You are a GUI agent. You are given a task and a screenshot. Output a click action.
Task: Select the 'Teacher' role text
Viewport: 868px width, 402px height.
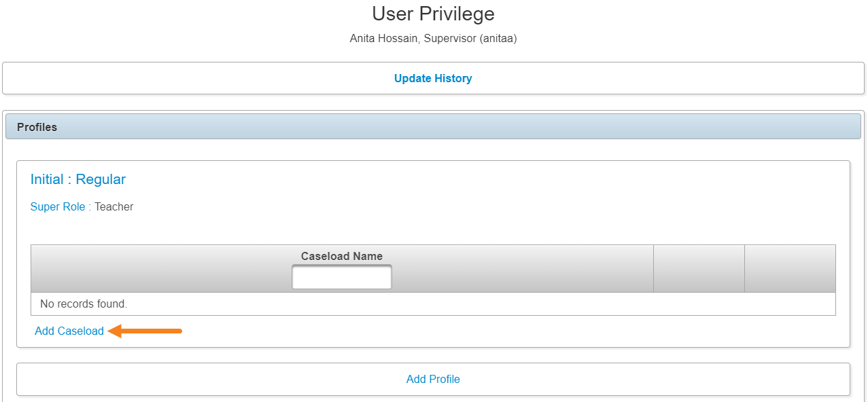114,206
